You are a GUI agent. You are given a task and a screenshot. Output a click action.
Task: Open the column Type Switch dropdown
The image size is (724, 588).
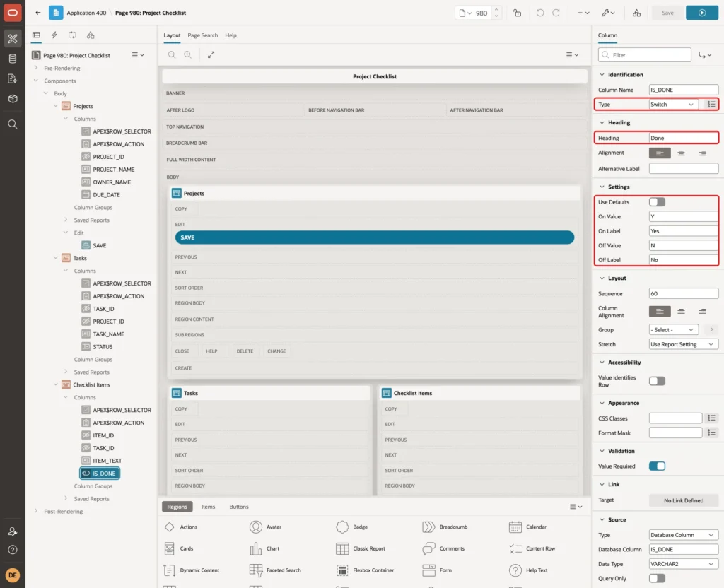tap(674, 105)
